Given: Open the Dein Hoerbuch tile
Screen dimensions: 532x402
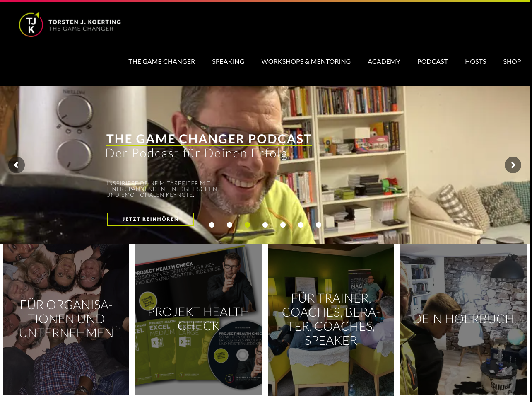Looking at the screenshot, I should pyautogui.click(x=463, y=319).
